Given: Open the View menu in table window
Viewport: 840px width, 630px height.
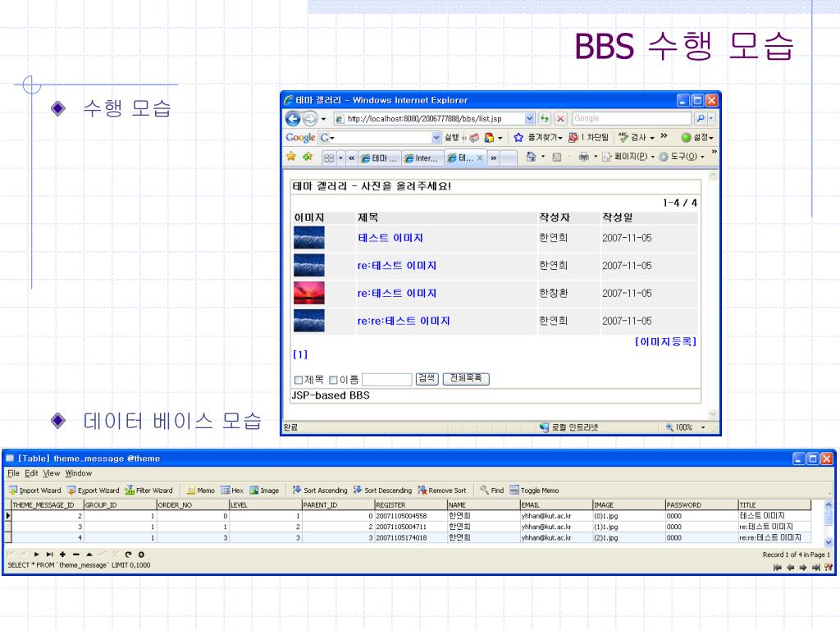Looking at the screenshot, I should click(52, 473).
